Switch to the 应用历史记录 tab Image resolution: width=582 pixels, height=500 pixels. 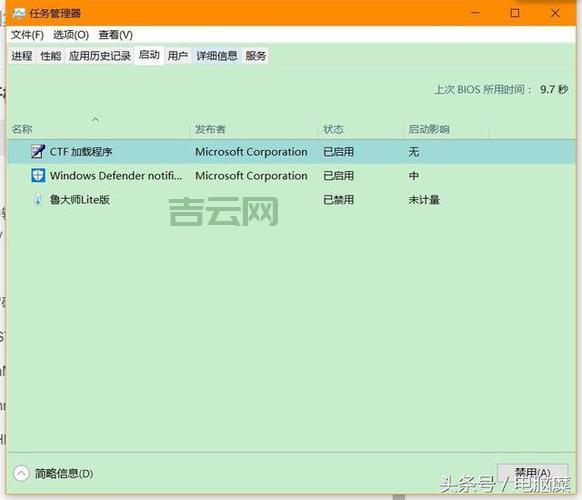(x=99, y=56)
